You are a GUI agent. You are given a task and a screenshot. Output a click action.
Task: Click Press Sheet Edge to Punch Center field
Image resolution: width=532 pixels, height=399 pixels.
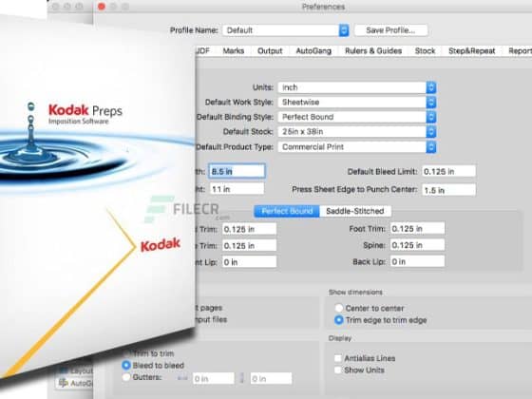pyautogui.click(x=448, y=190)
